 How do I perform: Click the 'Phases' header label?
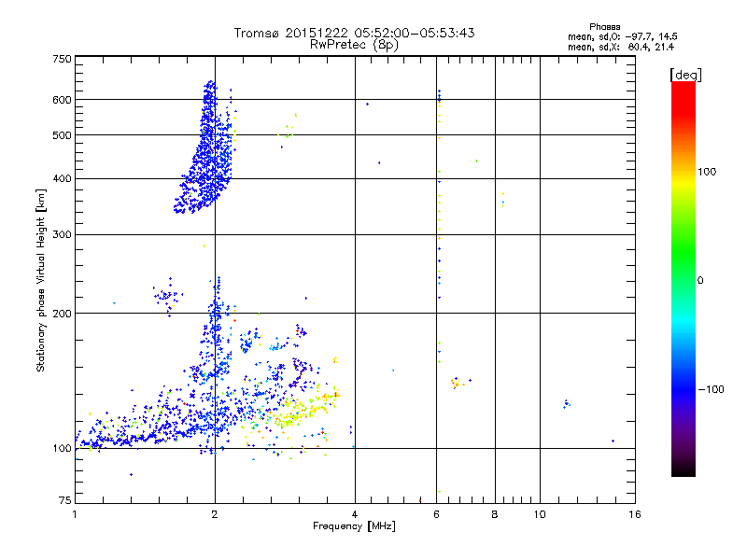[604, 27]
